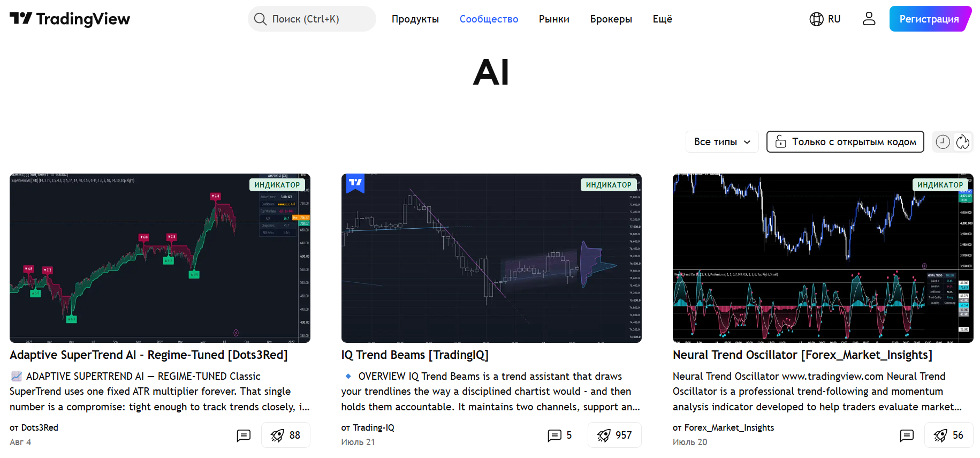
Task: Click ИНДИКАТОР tag on Neural Trend Oscillator card
Action: tap(940, 185)
